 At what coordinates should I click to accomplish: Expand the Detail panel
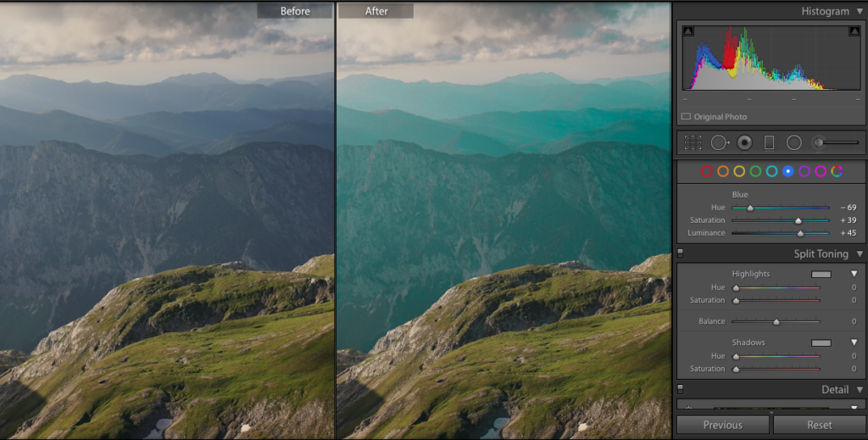pos(859,389)
